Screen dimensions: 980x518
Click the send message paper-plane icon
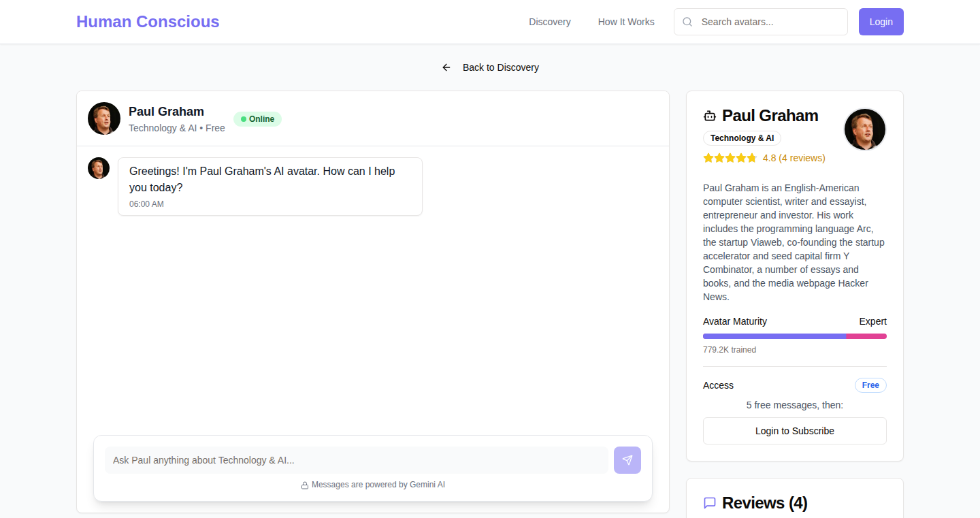(x=627, y=460)
